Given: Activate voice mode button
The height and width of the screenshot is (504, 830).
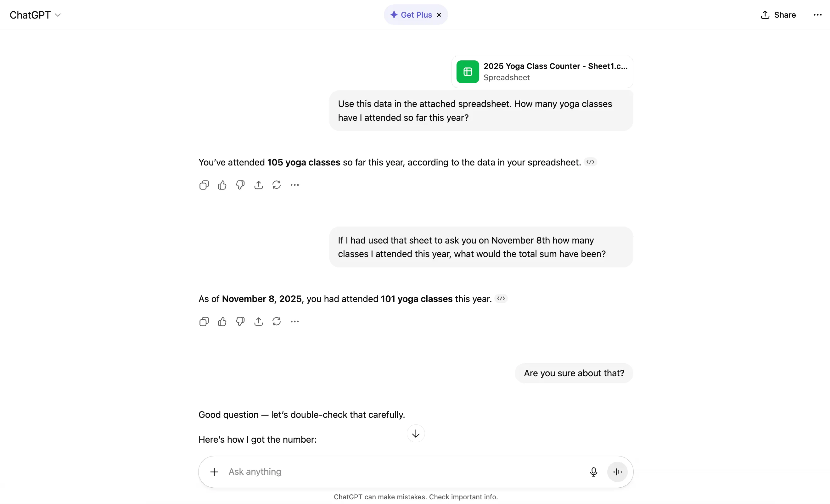Looking at the screenshot, I should click(617, 472).
